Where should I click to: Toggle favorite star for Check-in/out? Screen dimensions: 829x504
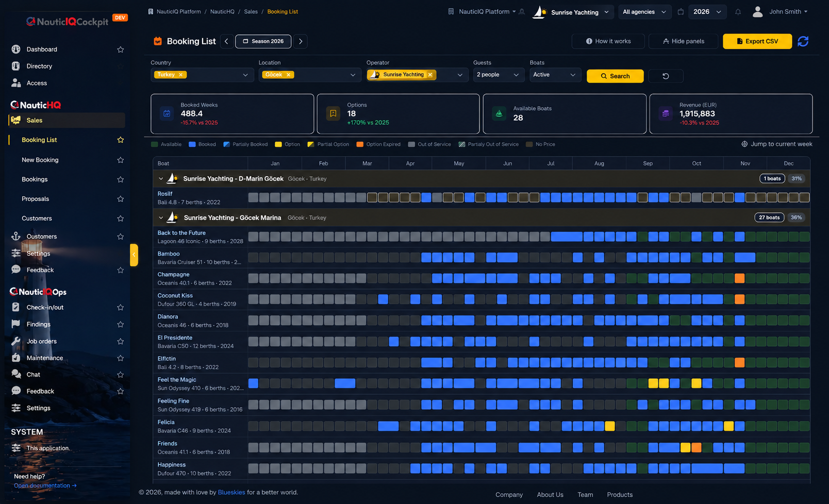click(121, 308)
